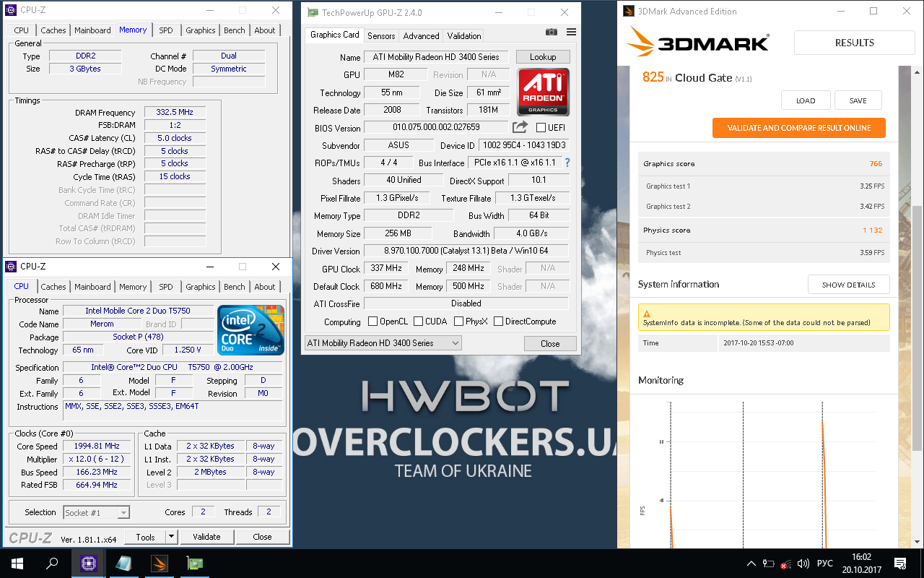This screenshot has height=578, width=924.
Task: Click the BIOS Version field in GPU-Z
Action: 436,128
